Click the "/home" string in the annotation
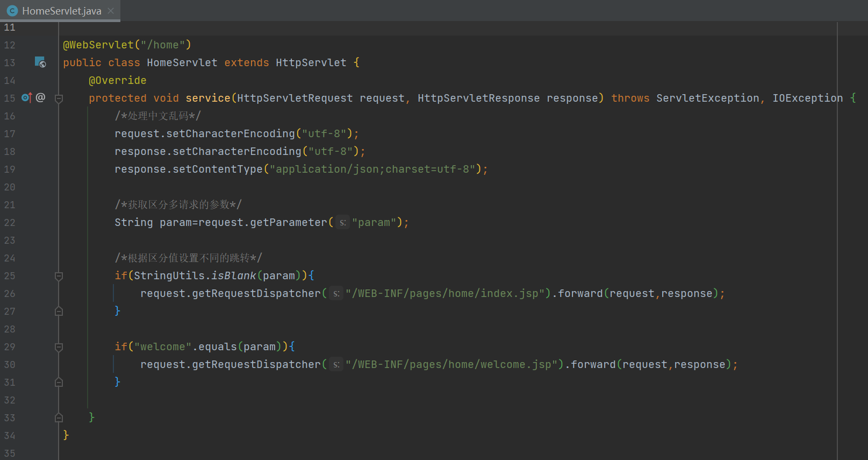868x460 pixels. click(x=163, y=45)
